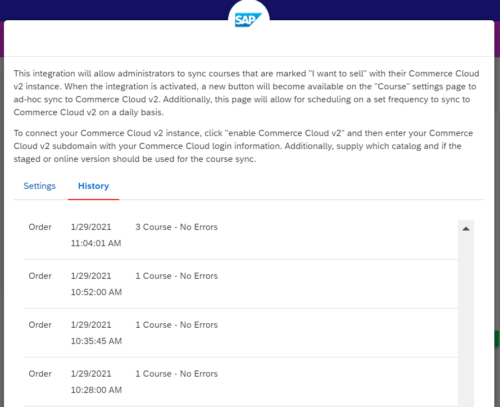Click the paragraph starting 'To connect your Commerce'
The height and width of the screenshot is (407, 500).
pos(243,146)
